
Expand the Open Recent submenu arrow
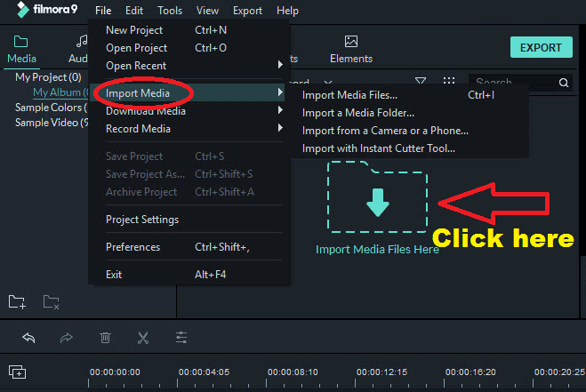[280, 65]
